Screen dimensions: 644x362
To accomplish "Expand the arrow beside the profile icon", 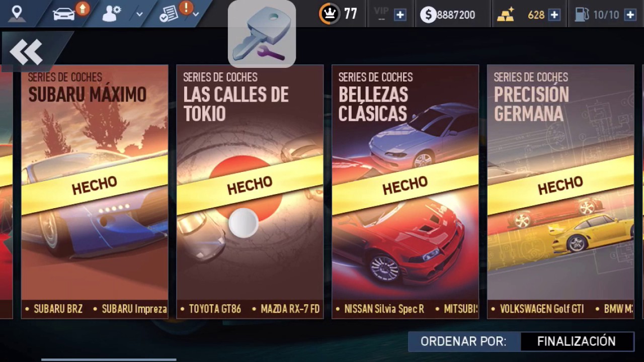I will [x=139, y=15].
